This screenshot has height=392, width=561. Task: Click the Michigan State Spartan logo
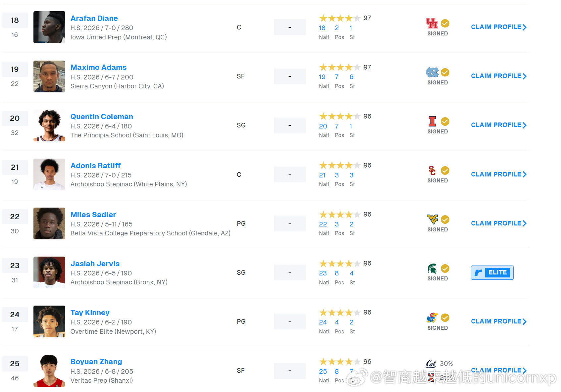(x=432, y=269)
